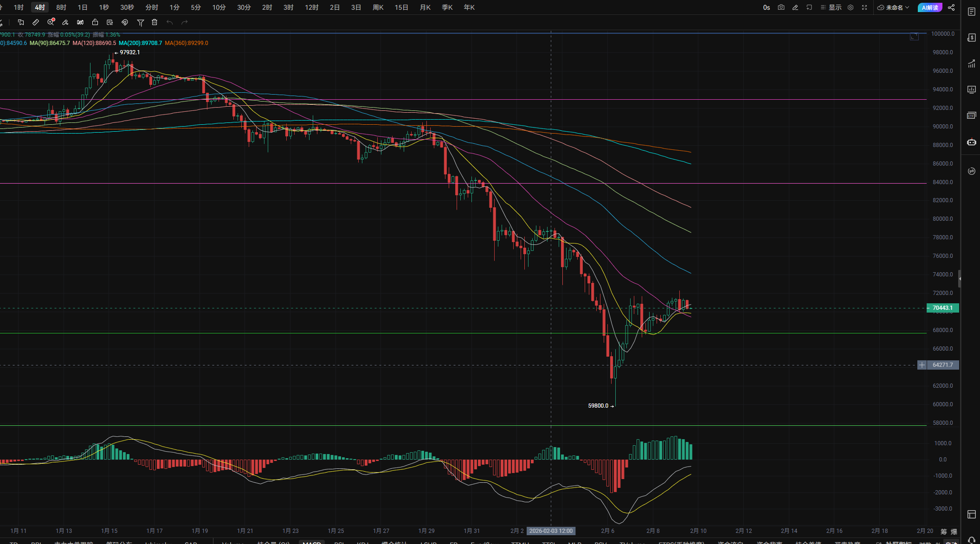Open the ETF panel in sidebar

coord(971,115)
